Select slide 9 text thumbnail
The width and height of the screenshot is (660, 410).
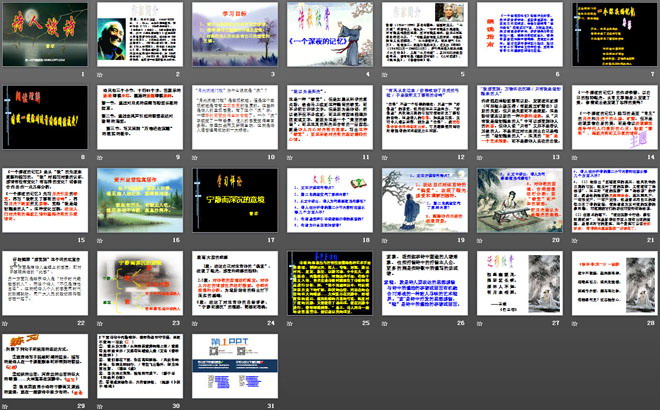tap(140, 117)
